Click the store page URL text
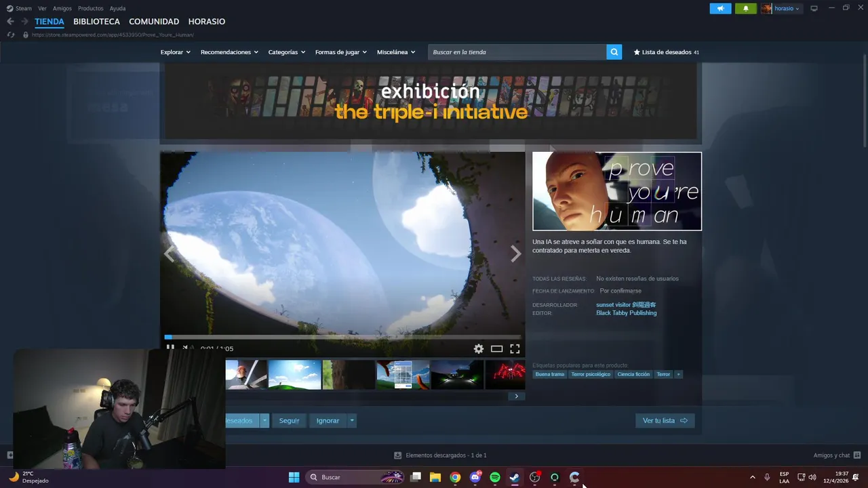The width and height of the screenshot is (868, 488). 113,35
